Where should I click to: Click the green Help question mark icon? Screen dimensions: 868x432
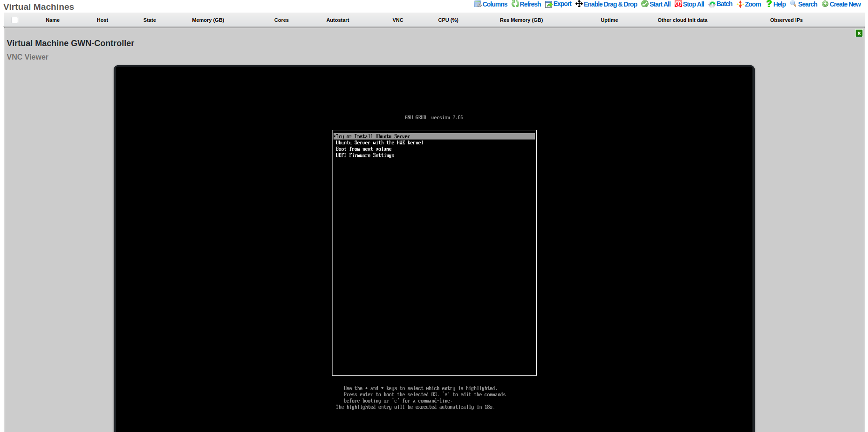(769, 4)
